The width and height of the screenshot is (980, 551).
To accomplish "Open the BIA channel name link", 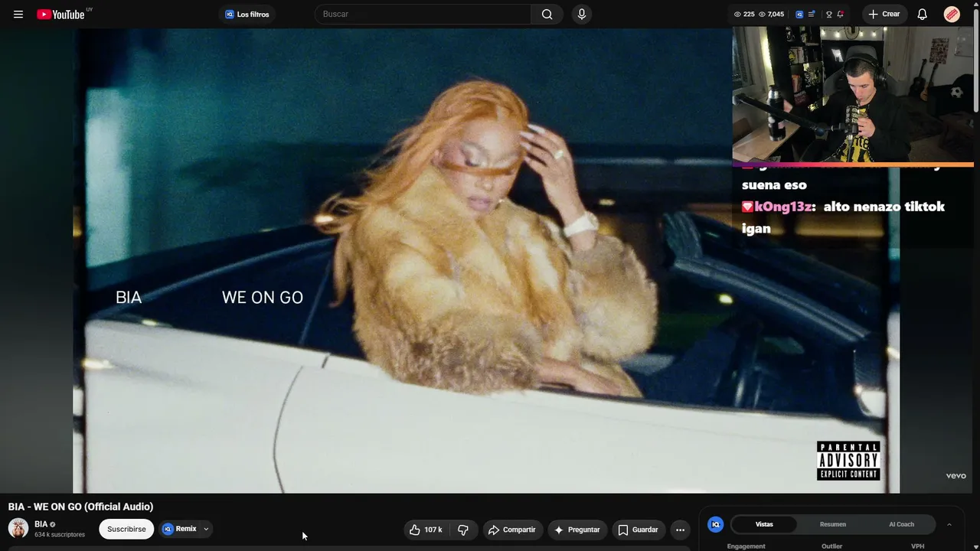I will (41, 524).
